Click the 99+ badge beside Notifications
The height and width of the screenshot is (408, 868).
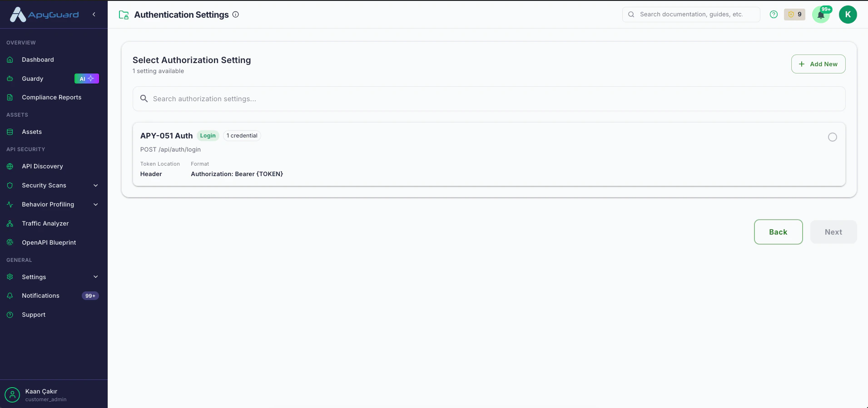point(90,296)
